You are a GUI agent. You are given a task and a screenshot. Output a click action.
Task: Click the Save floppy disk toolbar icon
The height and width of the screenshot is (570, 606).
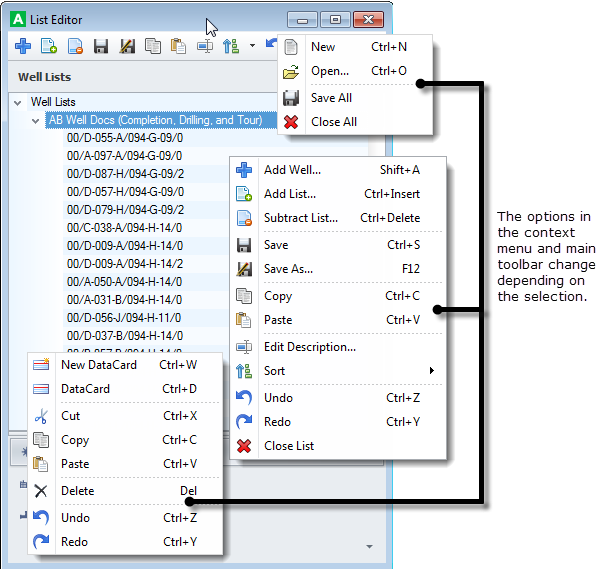(x=101, y=46)
